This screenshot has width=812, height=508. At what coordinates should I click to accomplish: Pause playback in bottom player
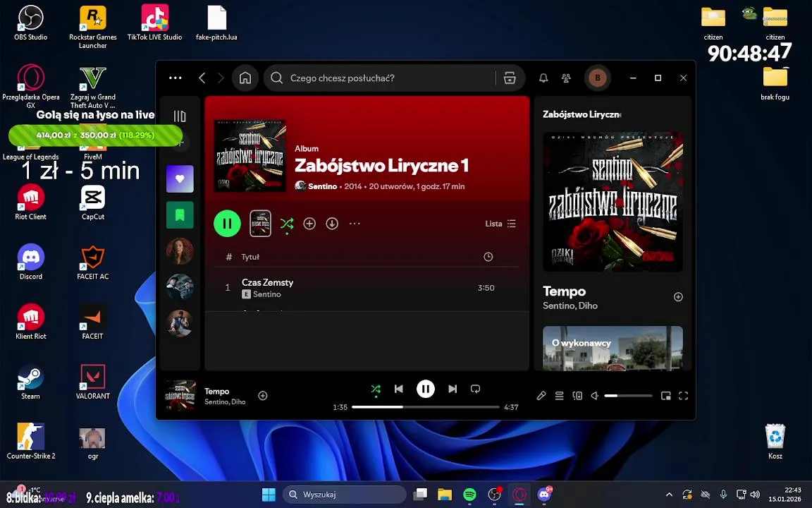[426, 389]
